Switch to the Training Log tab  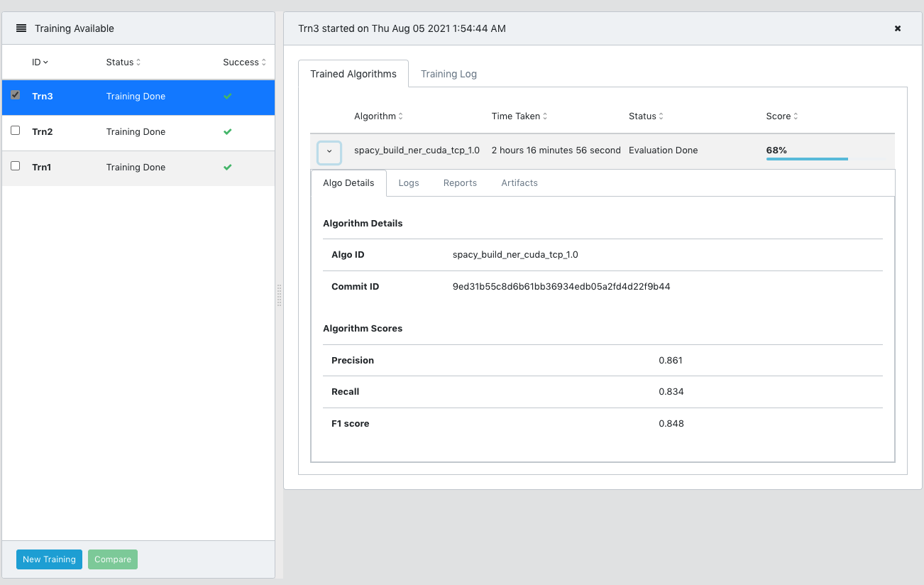pos(449,74)
